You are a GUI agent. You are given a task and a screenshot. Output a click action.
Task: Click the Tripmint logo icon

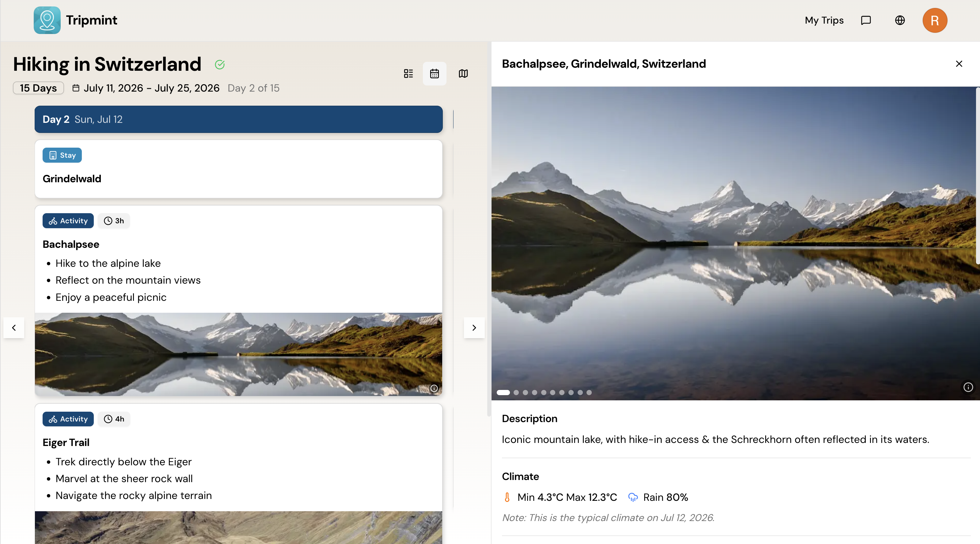47,20
